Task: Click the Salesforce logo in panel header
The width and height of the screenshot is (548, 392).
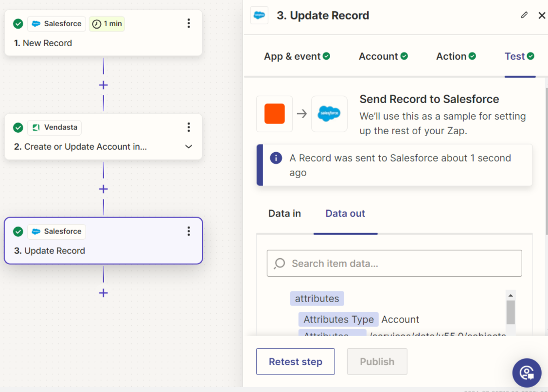Action: coord(259,15)
